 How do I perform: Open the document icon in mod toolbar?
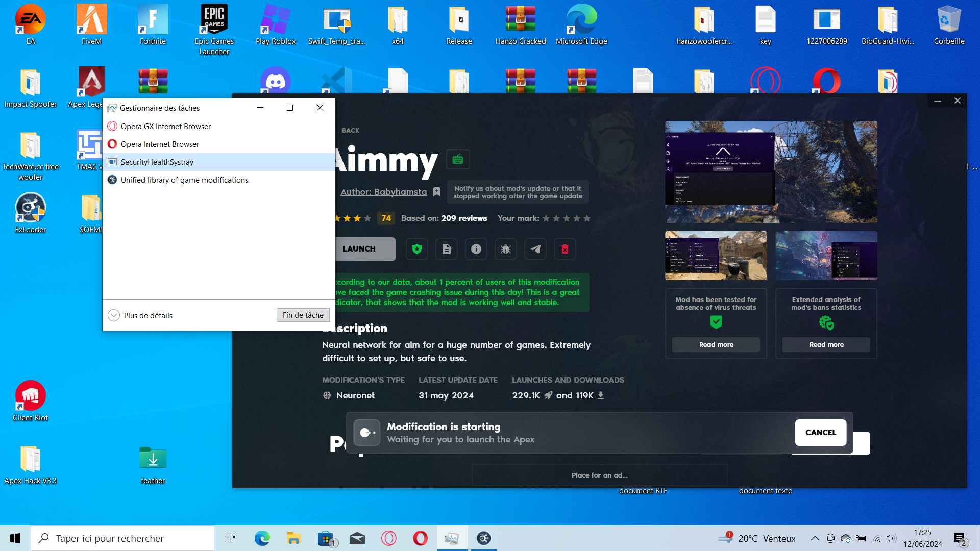coord(447,249)
